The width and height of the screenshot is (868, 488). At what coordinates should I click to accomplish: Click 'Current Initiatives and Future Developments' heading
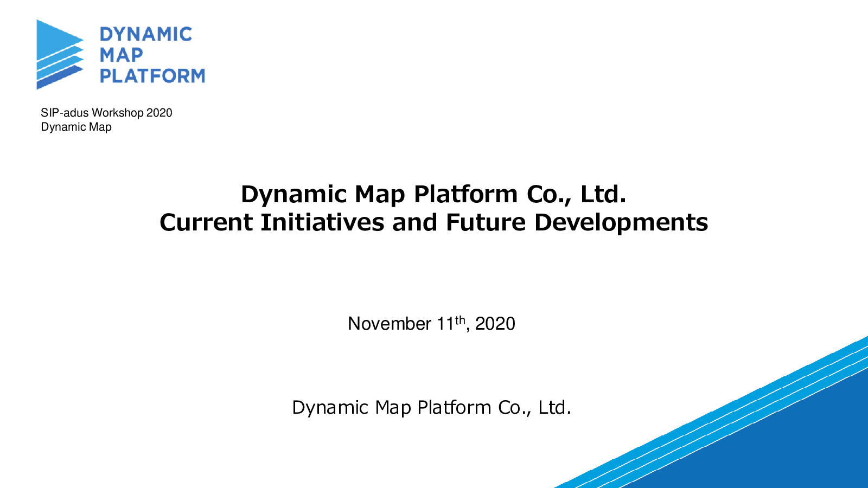[x=433, y=222]
